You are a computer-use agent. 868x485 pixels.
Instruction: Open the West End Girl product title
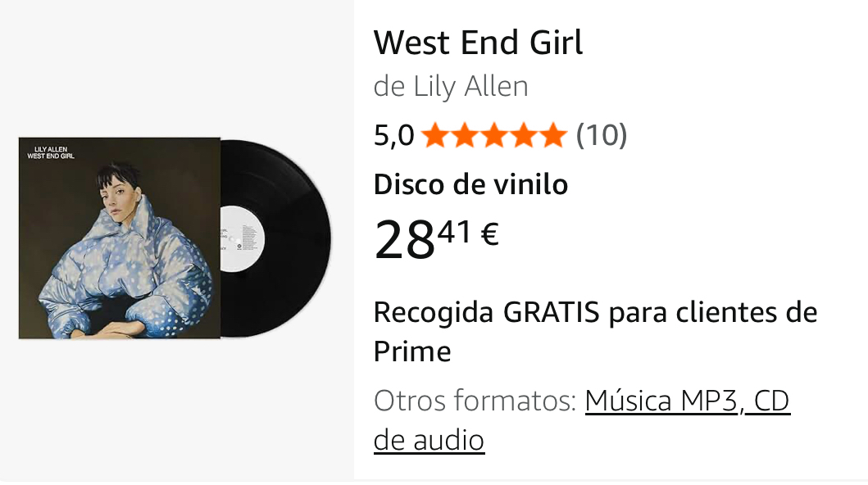click(x=479, y=43)
